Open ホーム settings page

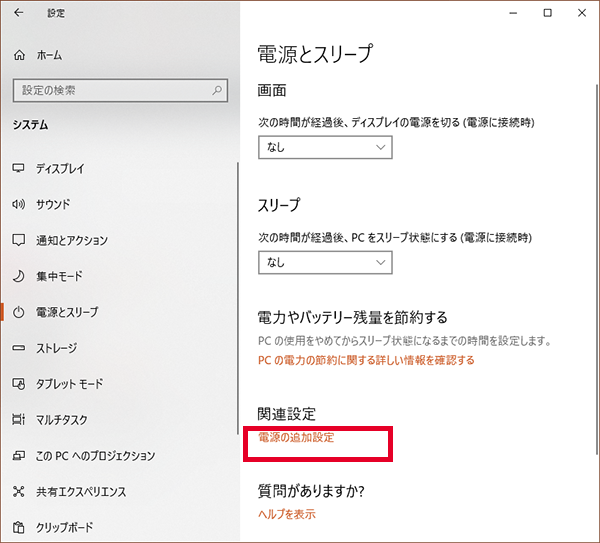click(49, 55)
